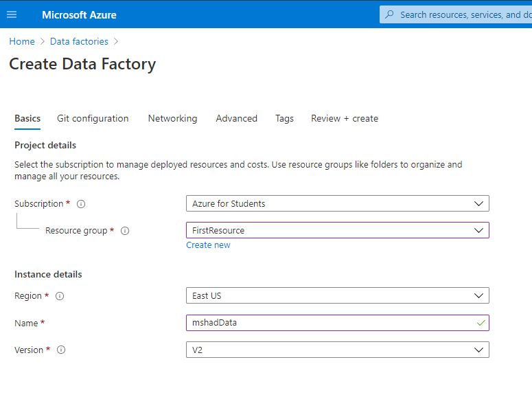Open the Review + create tab
This screenshot has width=532, height=419.
[345, 118]
